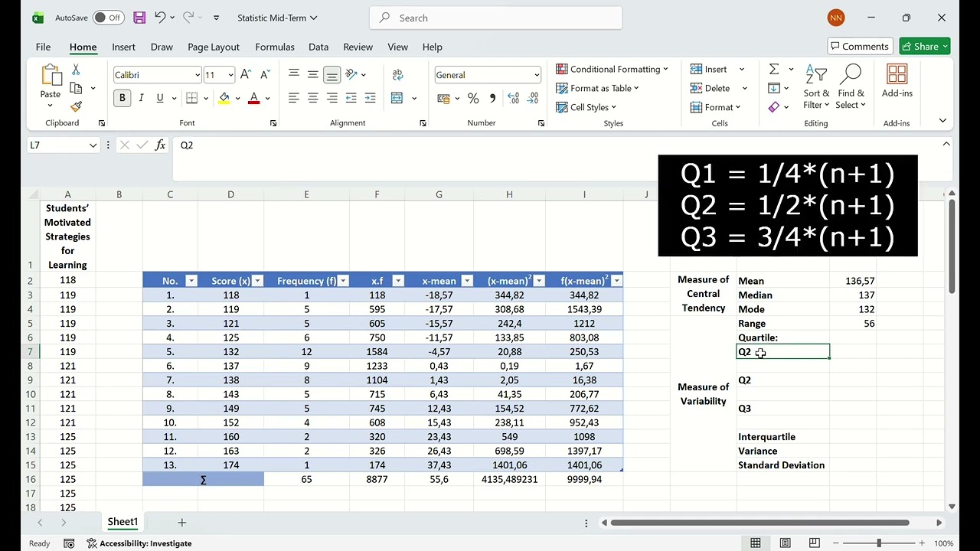Toggle align right
The image size is (980, 551).
(x=332, y=98)
